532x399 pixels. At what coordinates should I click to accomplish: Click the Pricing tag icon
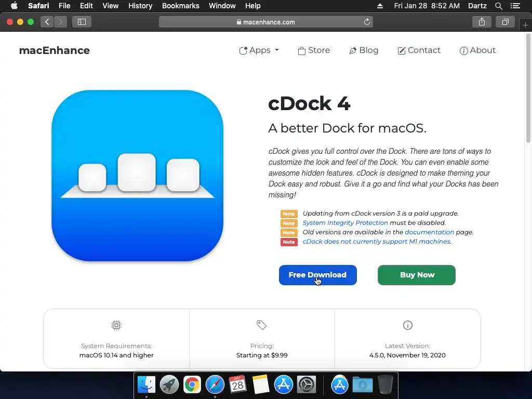click(x=261, y=325)
